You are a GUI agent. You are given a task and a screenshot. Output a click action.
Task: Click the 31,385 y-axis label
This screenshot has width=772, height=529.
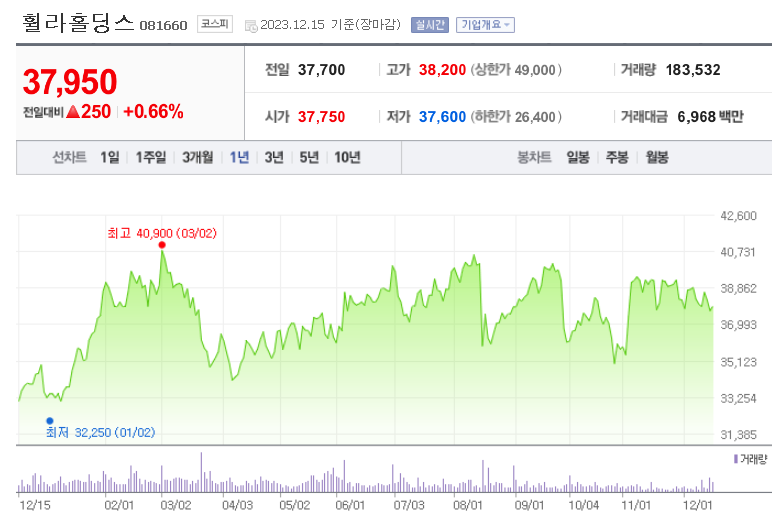pos(738,434)
